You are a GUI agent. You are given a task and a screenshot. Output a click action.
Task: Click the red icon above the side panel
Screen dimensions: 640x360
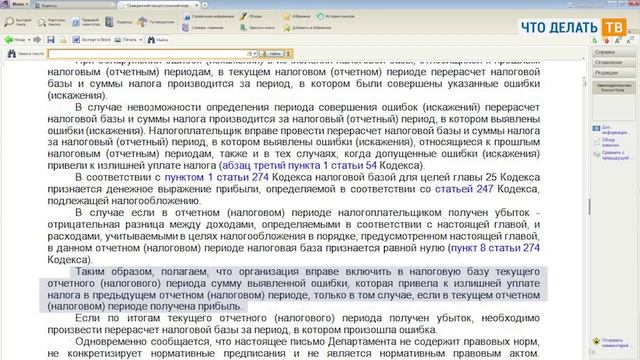(x=606, y=41)
